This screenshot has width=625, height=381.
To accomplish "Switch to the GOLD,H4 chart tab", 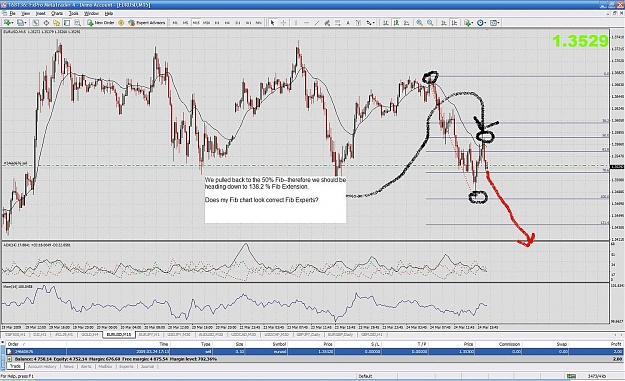I will (x=89, y=334).
